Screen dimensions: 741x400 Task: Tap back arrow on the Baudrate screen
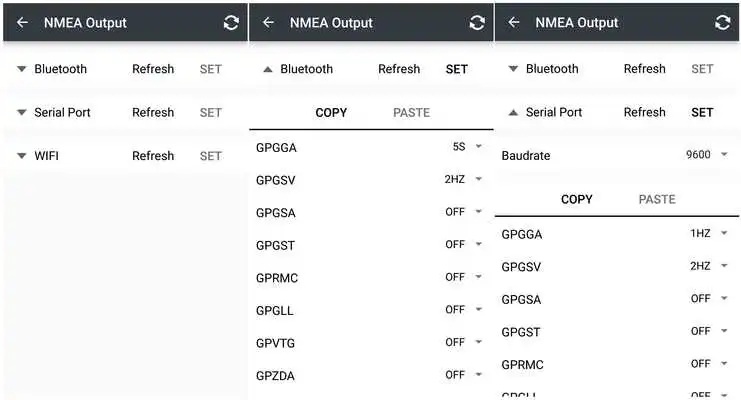point(514,22)
